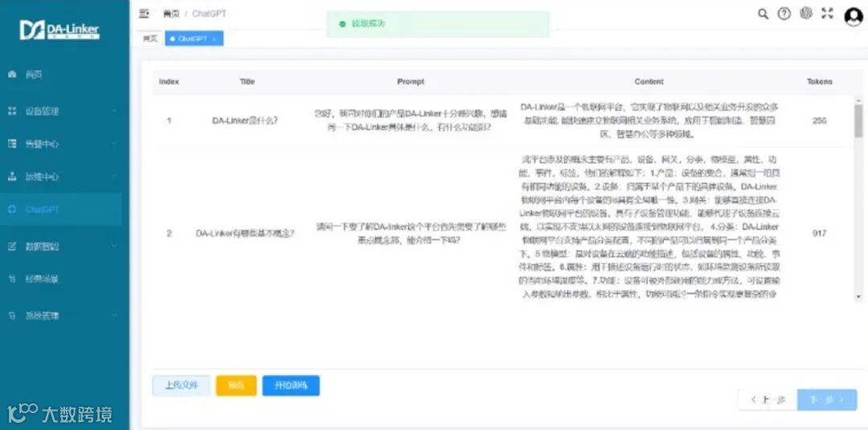This screenshot has width=868, height=430.
Task: Click the Prompt column header
Action: click(410, 82)
